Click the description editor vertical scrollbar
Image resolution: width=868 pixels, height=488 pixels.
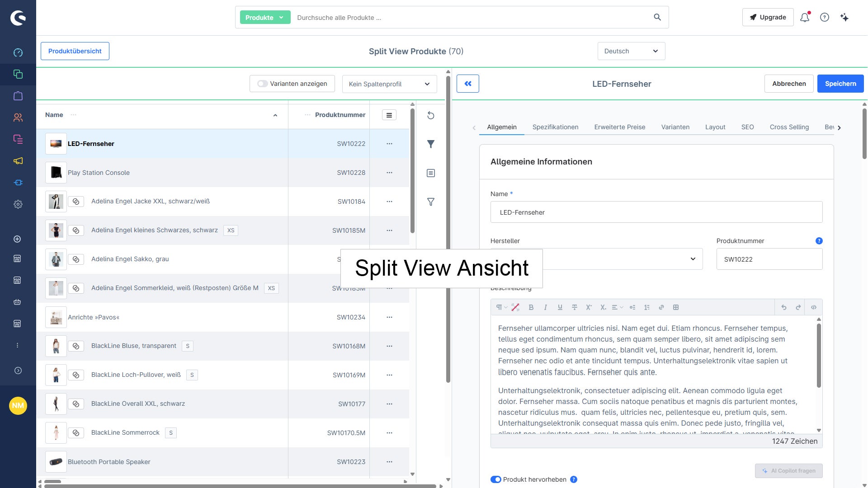pos(819,356)
